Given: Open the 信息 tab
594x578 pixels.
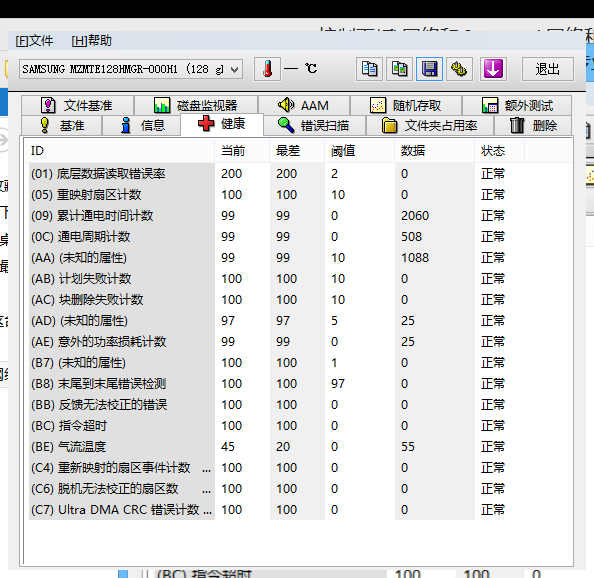Looking at the screenshot, I should pyautogui.click(x=141, y=125).
